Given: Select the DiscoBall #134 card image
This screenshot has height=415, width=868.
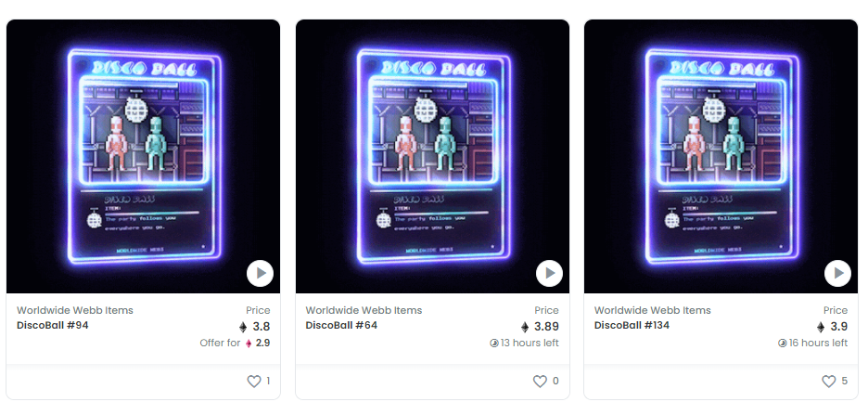Looking at the screenshot, I should pyautogui.click(x=721, y=156).
